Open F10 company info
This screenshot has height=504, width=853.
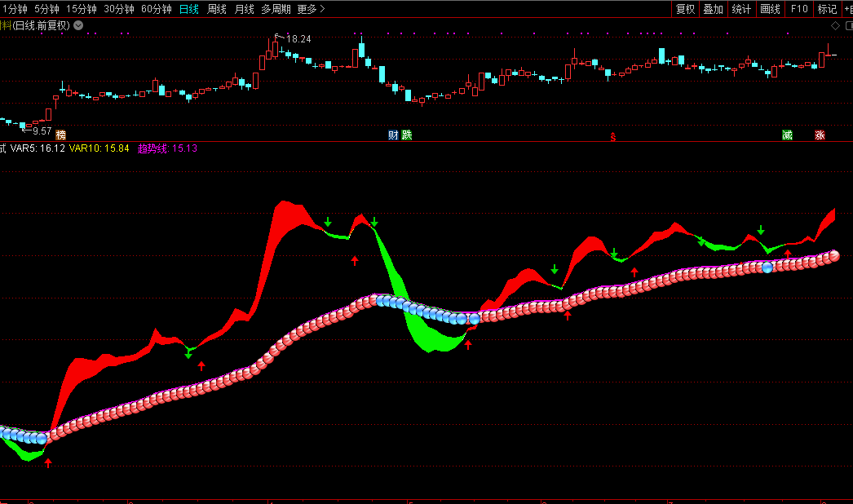tap(799, 9)
